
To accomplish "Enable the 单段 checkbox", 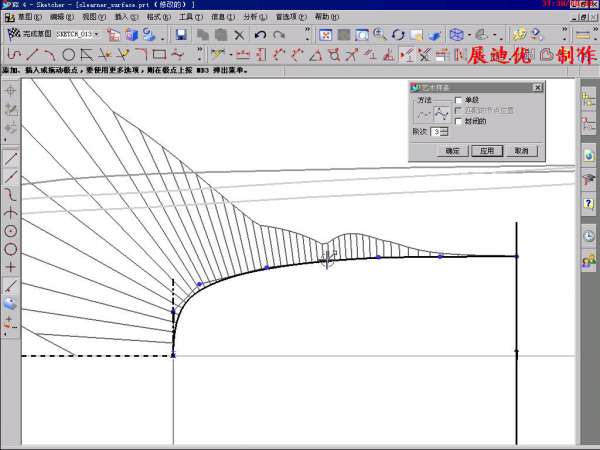I will [458, 100].
